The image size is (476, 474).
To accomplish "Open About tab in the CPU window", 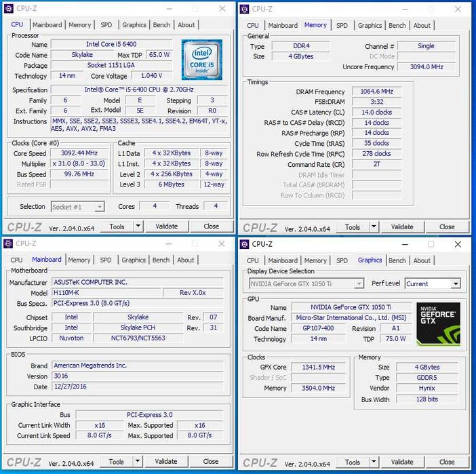I will [x=186, y=25].
